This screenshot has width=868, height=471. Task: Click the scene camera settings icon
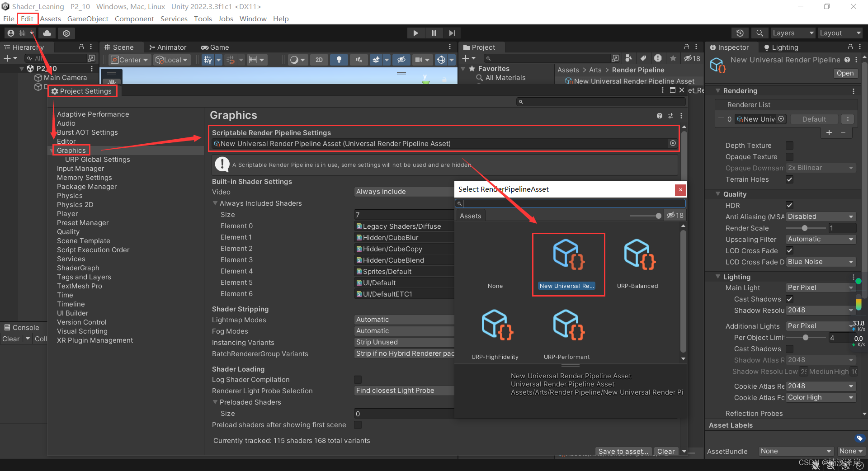[x=419, y=60]
